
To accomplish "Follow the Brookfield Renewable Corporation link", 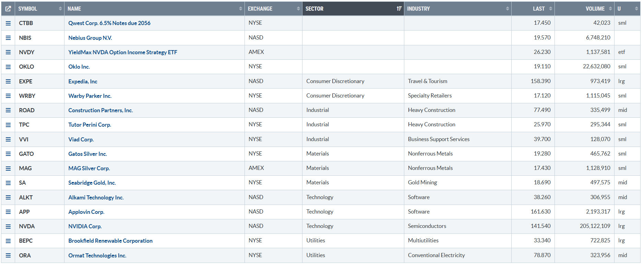I will [x=110, y=241].
